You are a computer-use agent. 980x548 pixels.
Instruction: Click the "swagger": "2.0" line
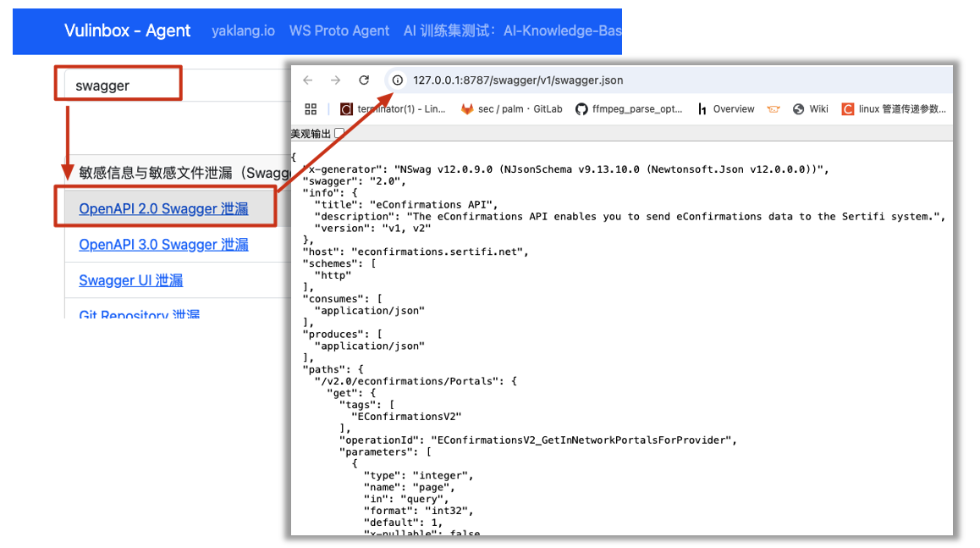(355, 180)
